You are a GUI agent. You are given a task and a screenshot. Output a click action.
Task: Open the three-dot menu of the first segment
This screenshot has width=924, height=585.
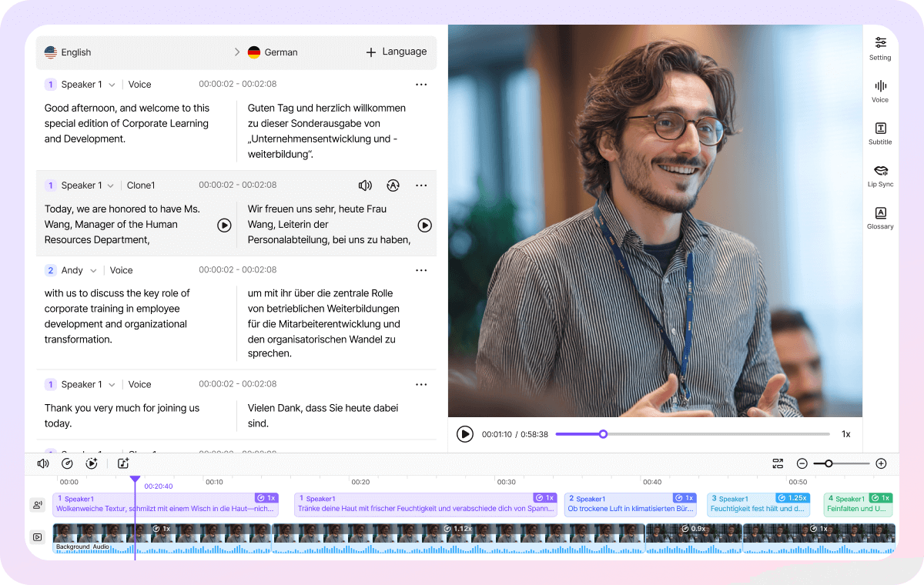click(x=421, y=84)
